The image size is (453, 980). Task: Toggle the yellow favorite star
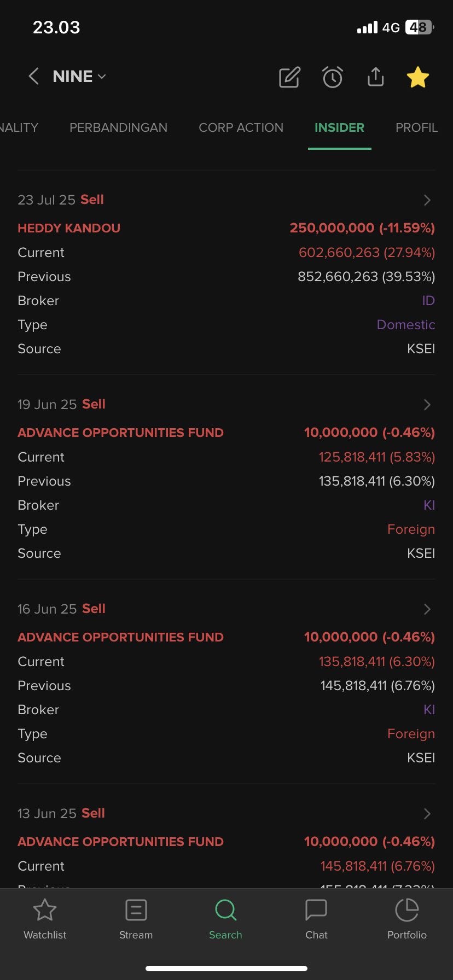(418, 77)
